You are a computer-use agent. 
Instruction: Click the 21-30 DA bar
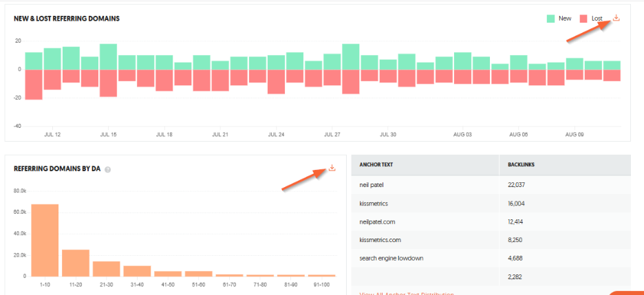tap(107, 269)
